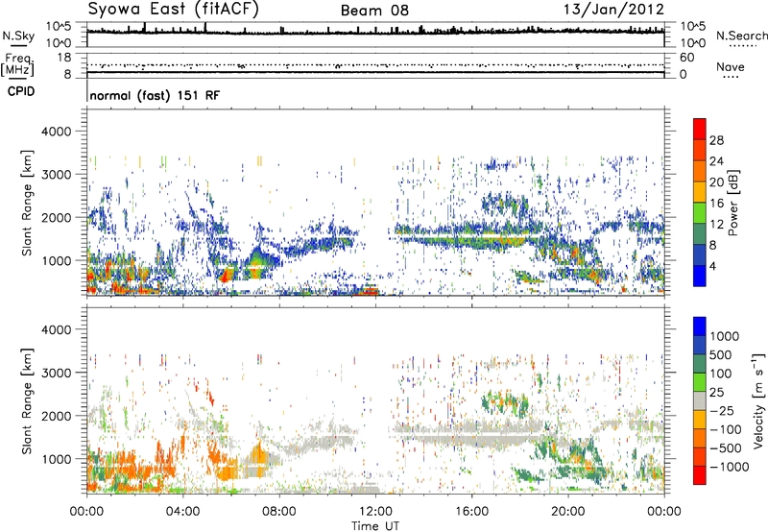The height and width of the screenshot is (532, 768).
Task: Click the dotted Nave trace in the frequency panel
Action: tap(375, 65)
